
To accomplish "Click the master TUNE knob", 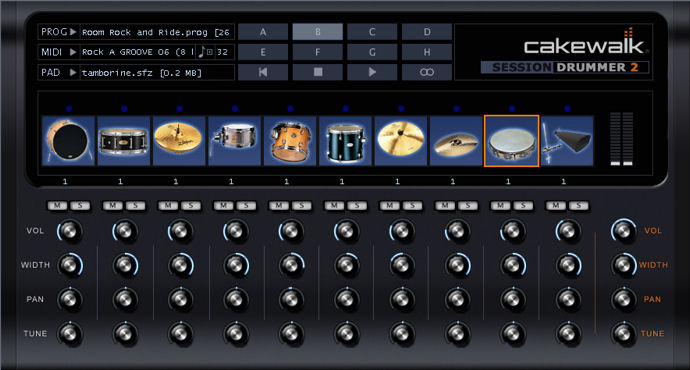I will click(x=624, y=333).
